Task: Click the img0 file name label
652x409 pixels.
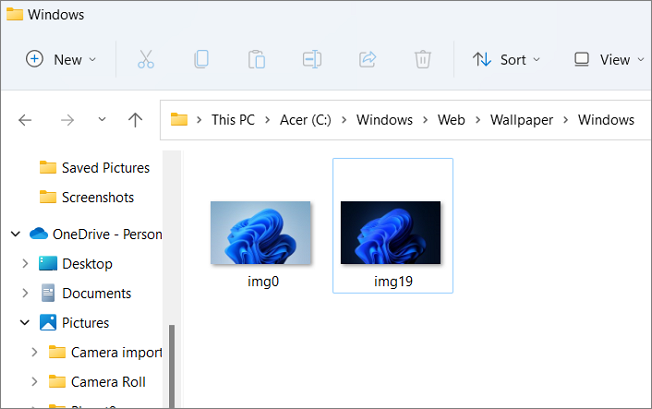Action: click(x=263, y=281)
